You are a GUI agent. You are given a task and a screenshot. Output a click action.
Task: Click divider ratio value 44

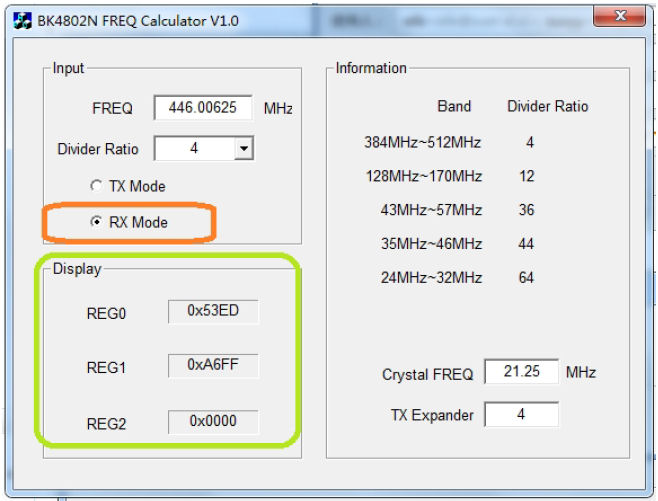coord(526,243)
